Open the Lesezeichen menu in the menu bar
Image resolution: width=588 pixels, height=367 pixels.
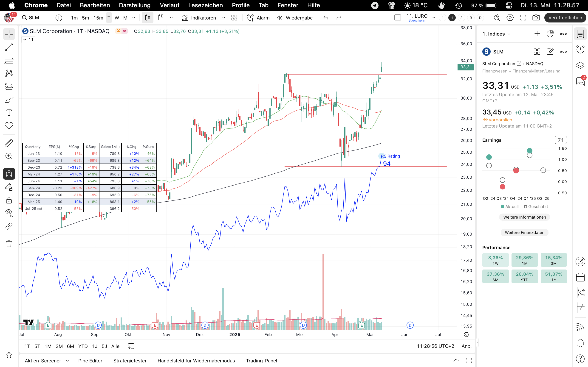205,5
